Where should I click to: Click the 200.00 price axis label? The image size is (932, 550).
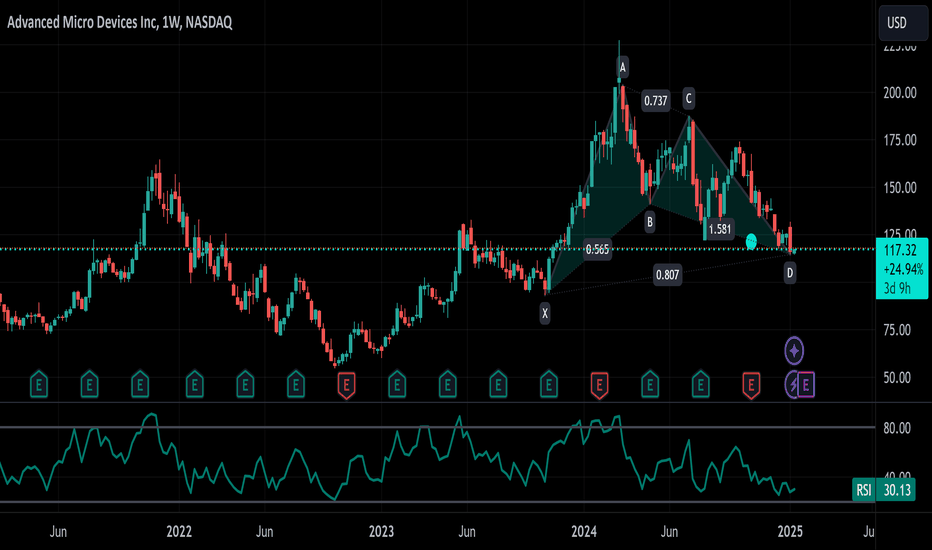point(899,93)
